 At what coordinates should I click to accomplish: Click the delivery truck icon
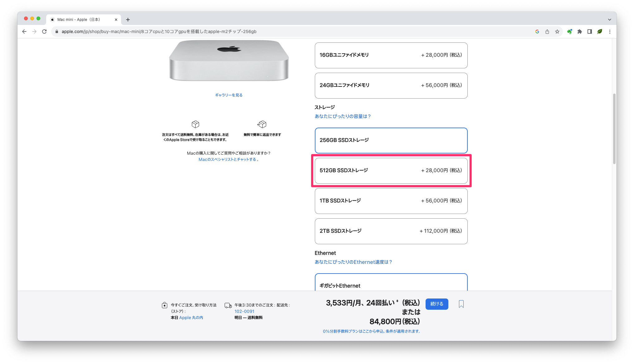coord(228,305)
